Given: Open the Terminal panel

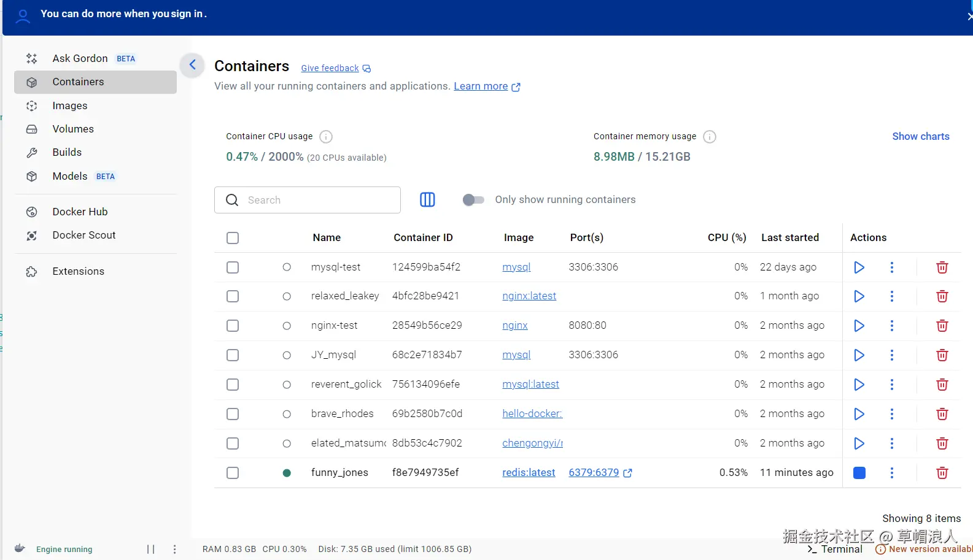Looking at the screenshot, I should click(x=835, y=549).
